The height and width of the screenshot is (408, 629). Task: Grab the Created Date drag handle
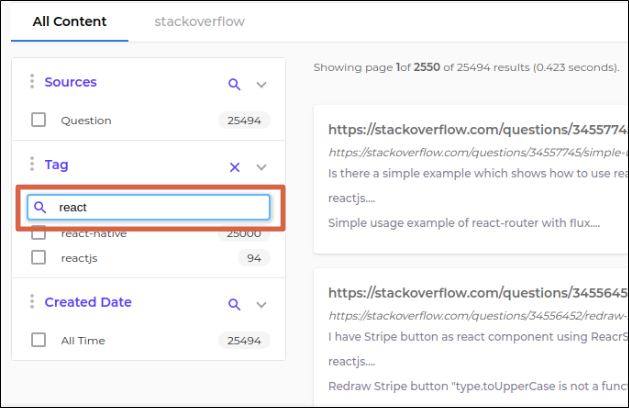tap(32, 302)
